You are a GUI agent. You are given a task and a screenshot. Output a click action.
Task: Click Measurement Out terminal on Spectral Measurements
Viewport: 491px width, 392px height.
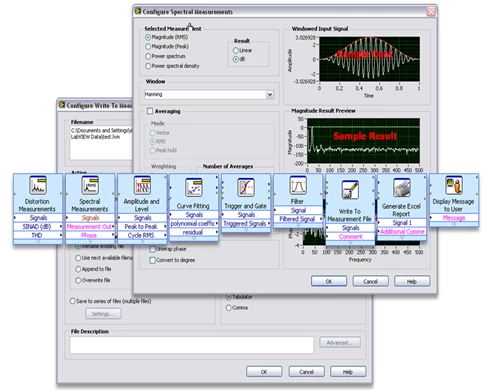coord(90,227)
